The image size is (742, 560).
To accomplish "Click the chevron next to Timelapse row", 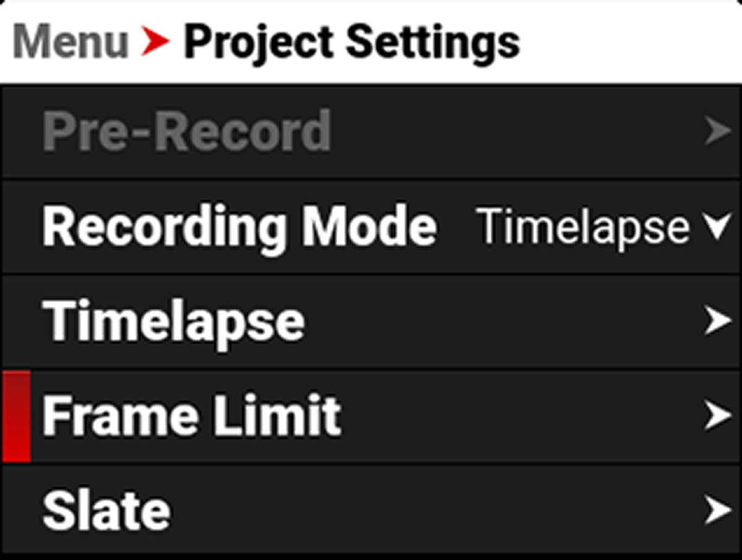I will coord(716,320).
